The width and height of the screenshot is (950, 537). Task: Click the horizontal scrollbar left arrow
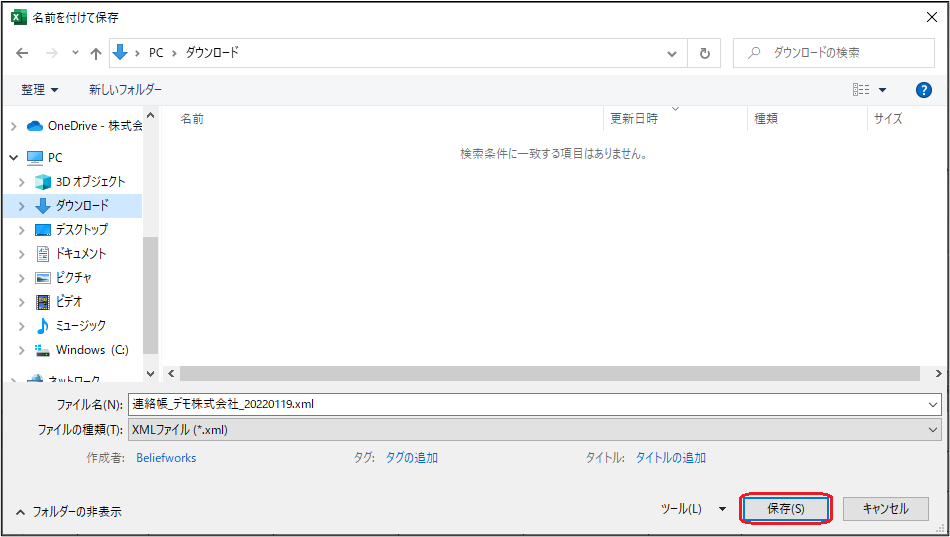click(x=171, y=373)
